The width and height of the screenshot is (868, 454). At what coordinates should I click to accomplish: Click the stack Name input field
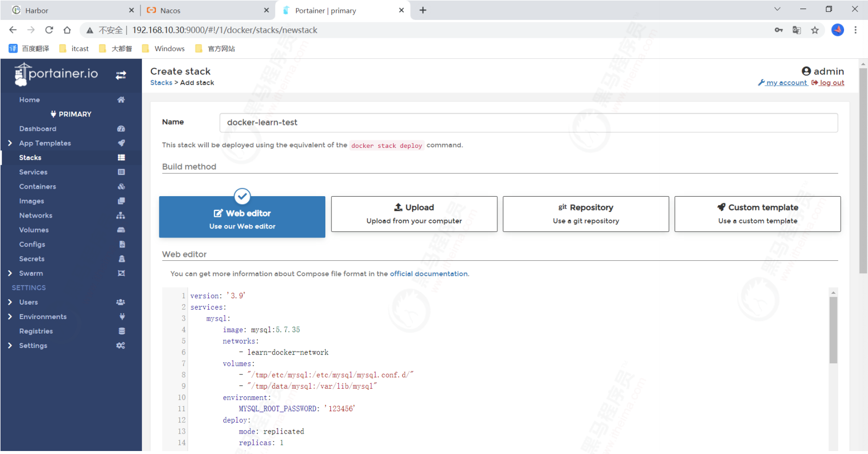point(529,122)
